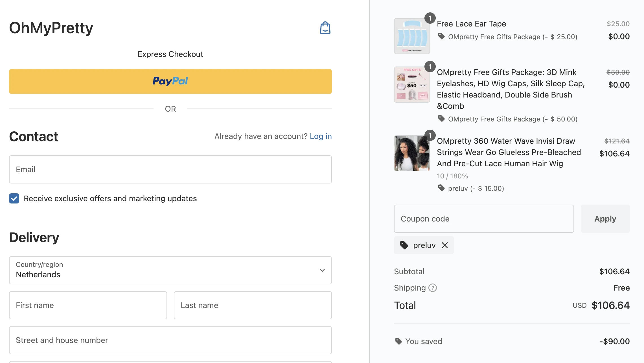This screenshot has height=363, width=644.
Task: Click Free Gifts Package thumbnail
Action: [412, 85]
